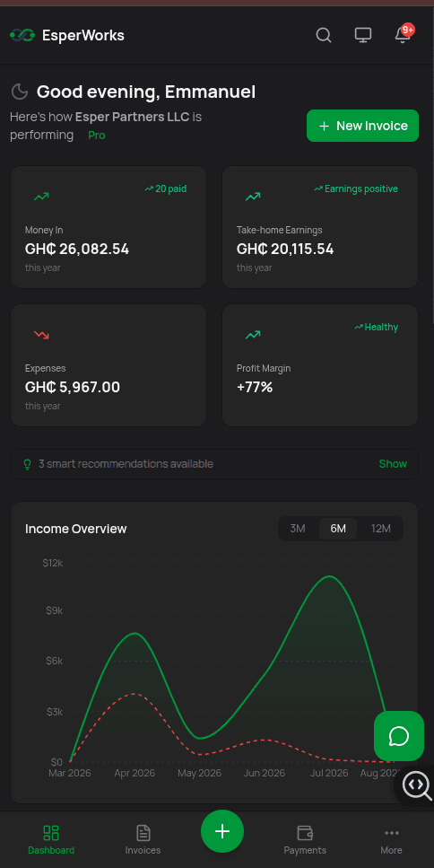
Task: Open the Money In GH₵ 26,082.54 card
Action: (108, 227)
